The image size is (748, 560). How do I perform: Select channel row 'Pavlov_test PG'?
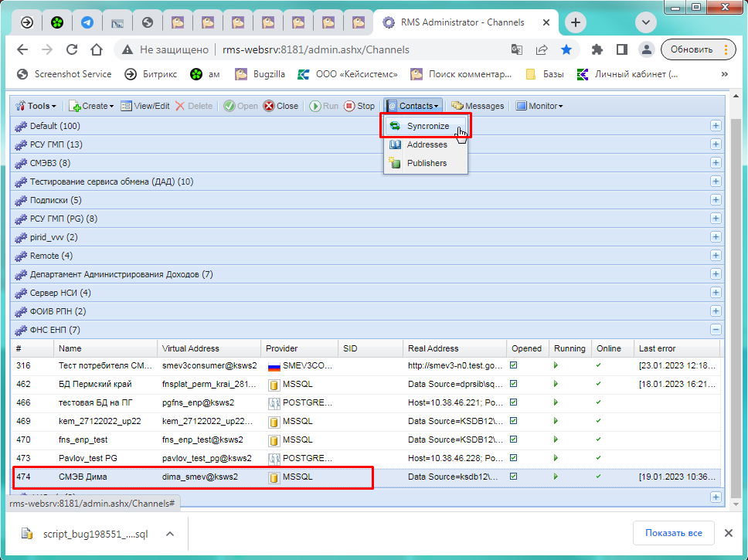point(366,458)
